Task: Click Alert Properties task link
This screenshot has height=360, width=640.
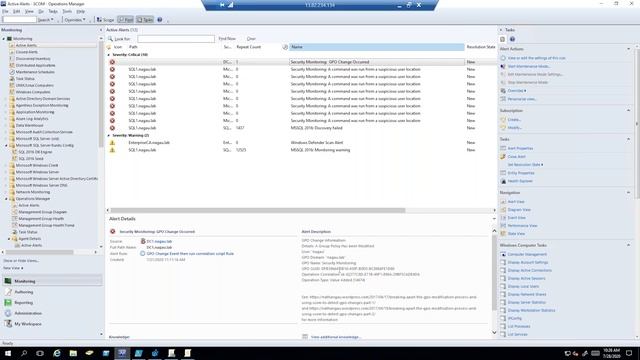Action: (520, 149)
